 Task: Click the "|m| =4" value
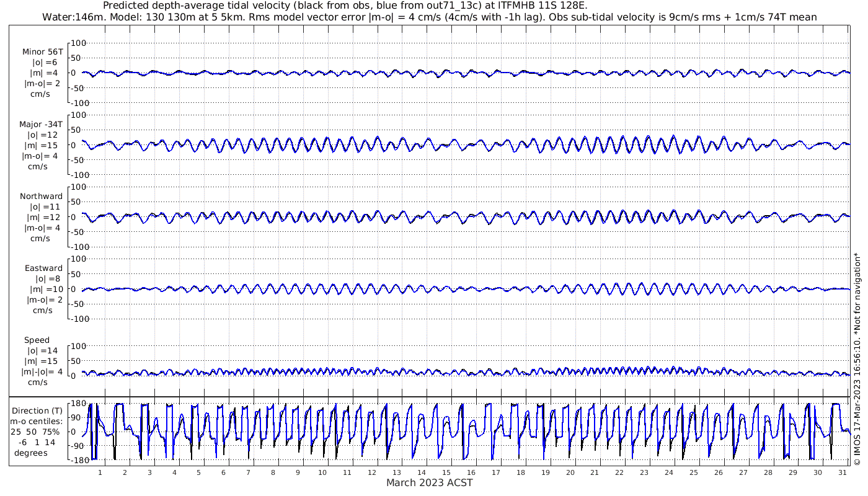point(44,73)
